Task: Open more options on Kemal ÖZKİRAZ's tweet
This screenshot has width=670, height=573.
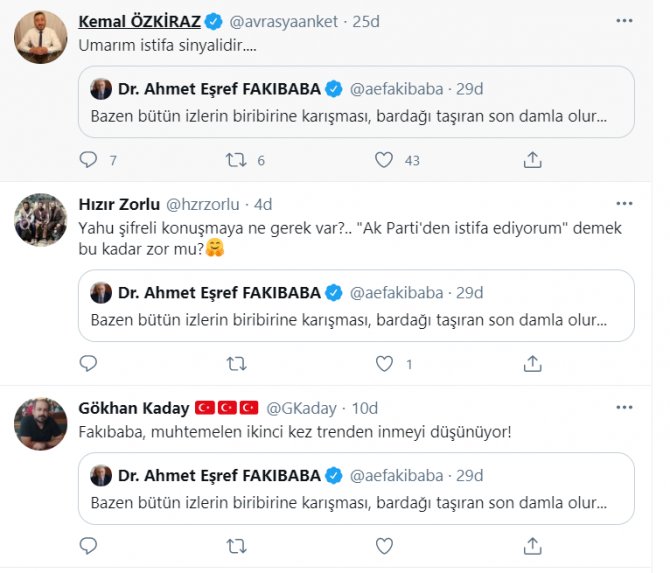Action: coord(627,21)
